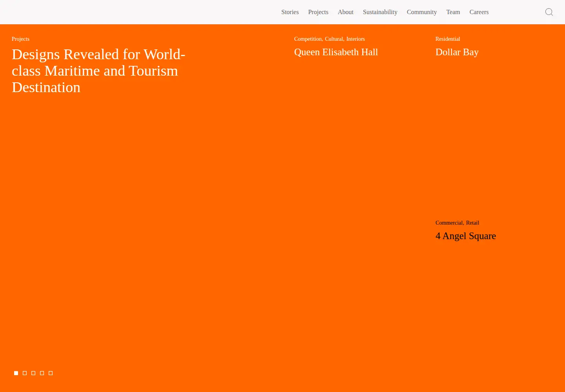Open the Team nav link

pos(453,12)
